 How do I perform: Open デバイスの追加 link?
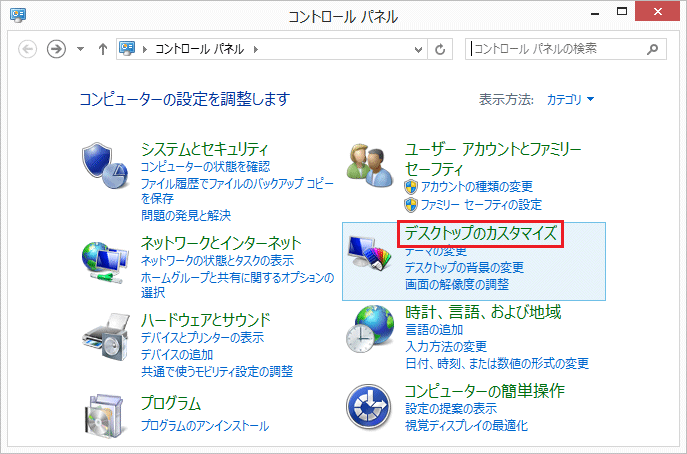177,355
